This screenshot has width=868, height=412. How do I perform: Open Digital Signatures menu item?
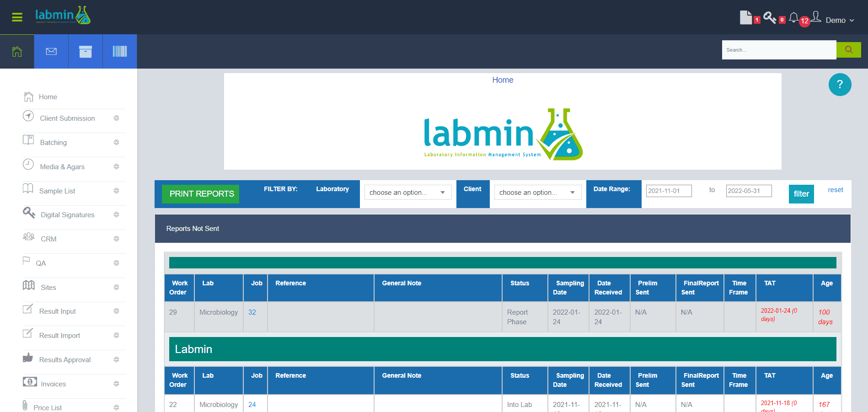coord(67,215)
